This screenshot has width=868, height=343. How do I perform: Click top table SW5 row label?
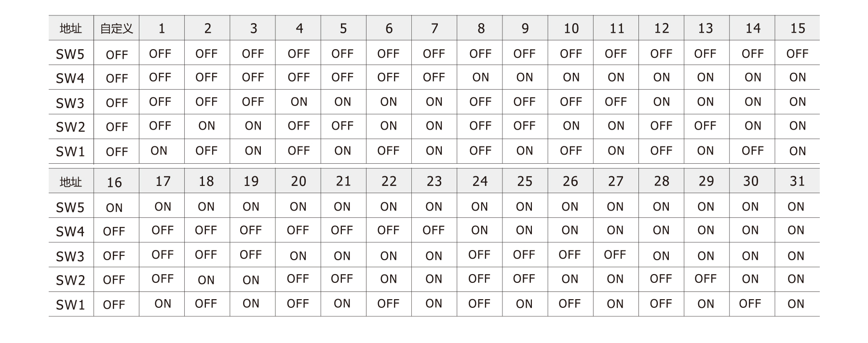click(70, 54)
